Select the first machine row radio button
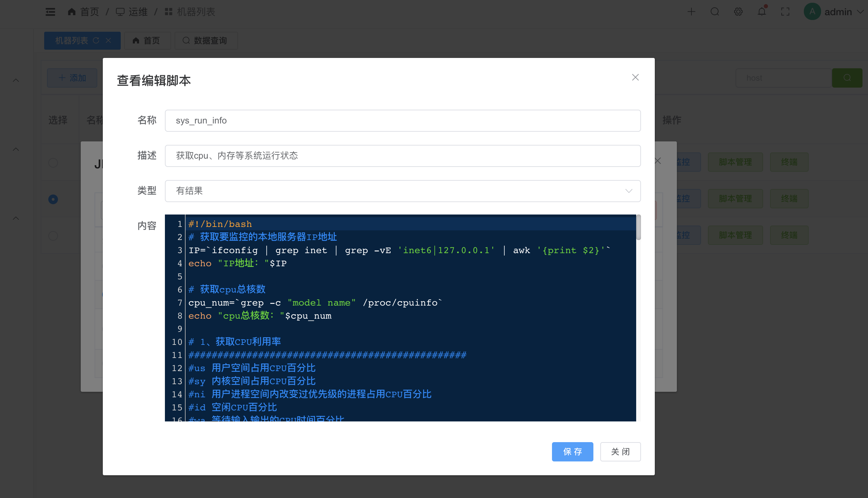 pos(53,163)
